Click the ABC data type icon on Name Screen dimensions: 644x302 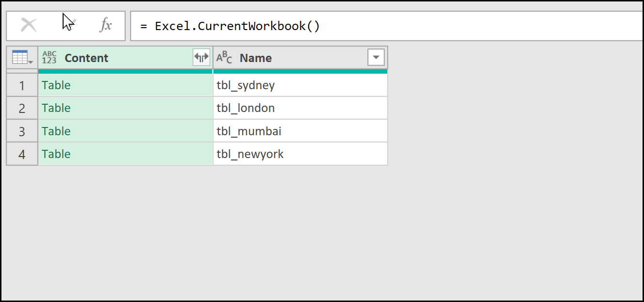coord(224,58)
